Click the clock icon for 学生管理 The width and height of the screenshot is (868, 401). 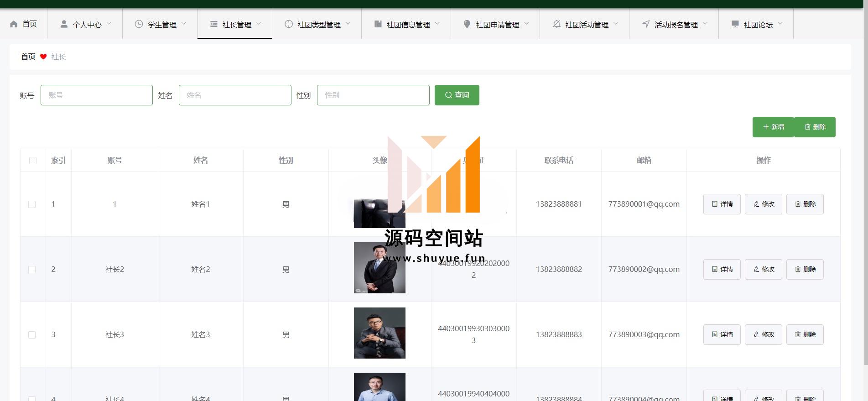coord(139,24)
